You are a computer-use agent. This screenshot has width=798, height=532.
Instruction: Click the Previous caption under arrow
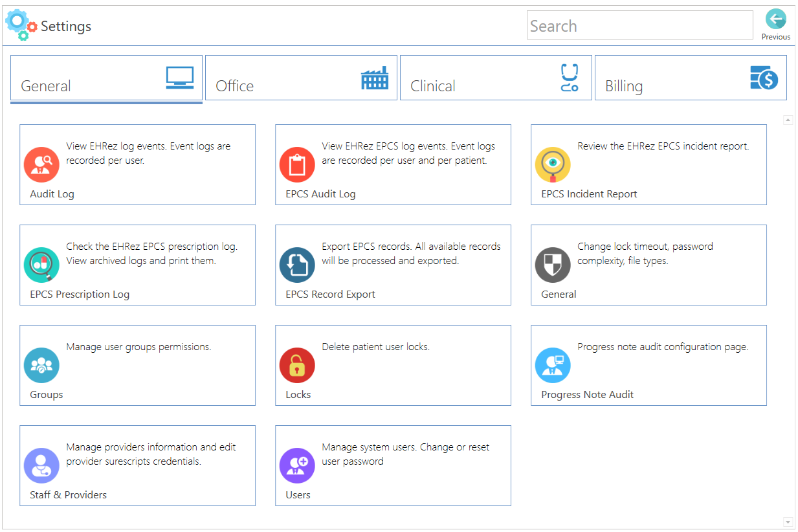775,37
